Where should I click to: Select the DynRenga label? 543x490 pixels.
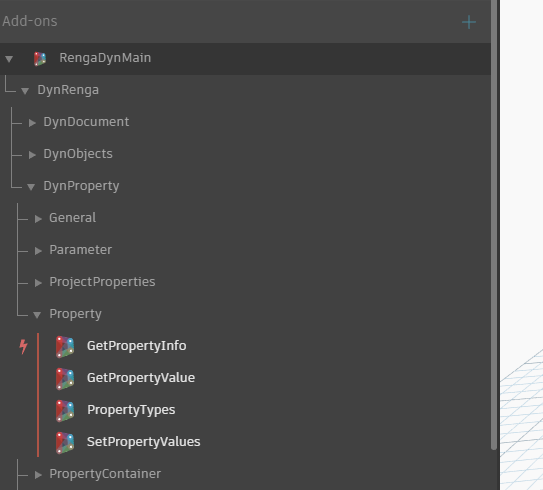pos(68,90)
